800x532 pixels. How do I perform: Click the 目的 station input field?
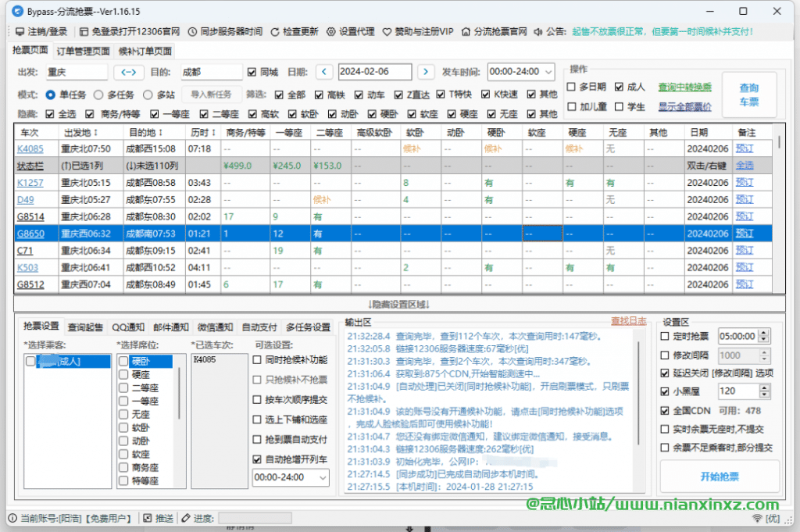[211, 72]
